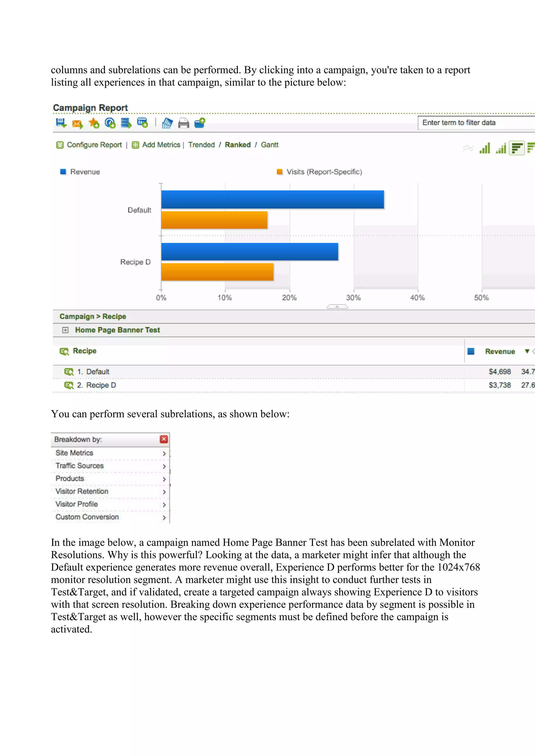Click the Revenue column header
535x756 pixels.
tap(500, 352)
